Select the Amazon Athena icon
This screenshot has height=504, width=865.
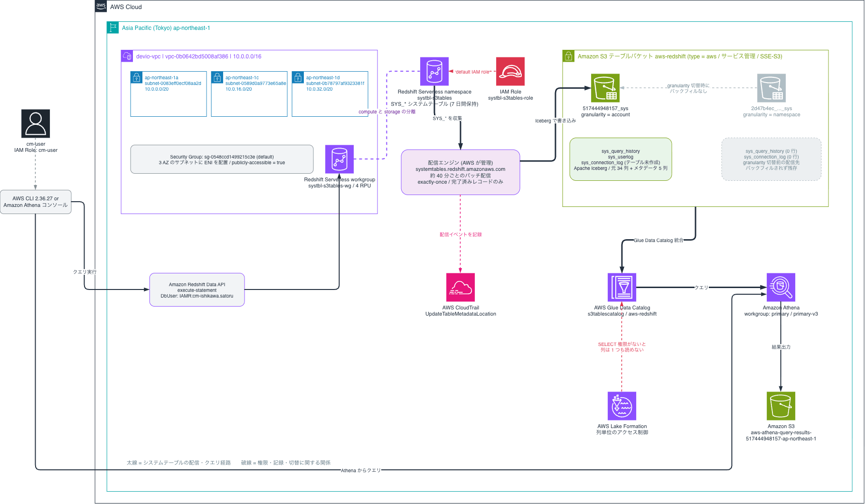click(781, 287)
